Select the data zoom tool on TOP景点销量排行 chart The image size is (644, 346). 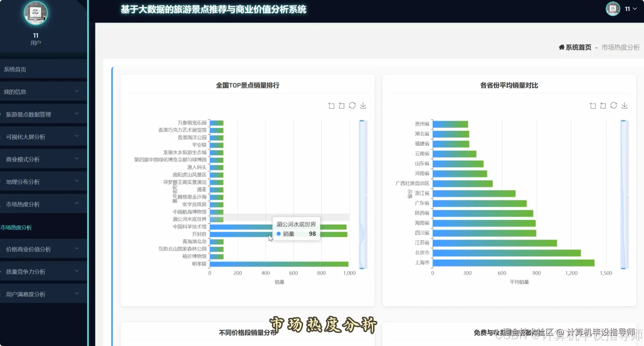click(x=331, y=106)
